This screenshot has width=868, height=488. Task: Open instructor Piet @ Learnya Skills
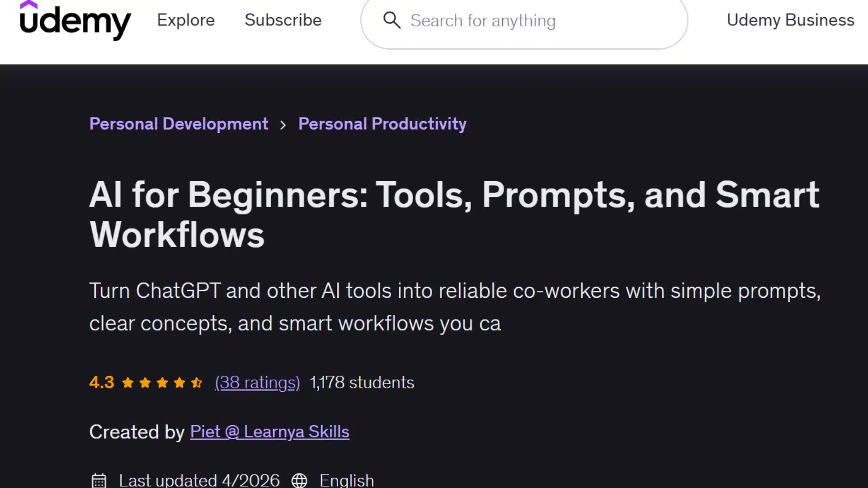pos(269,432)
